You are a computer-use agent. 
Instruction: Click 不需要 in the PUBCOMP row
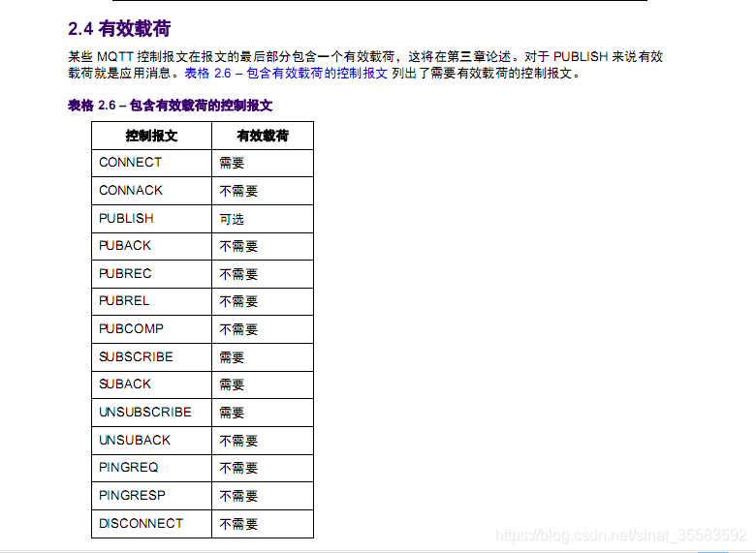coord(238,330)
